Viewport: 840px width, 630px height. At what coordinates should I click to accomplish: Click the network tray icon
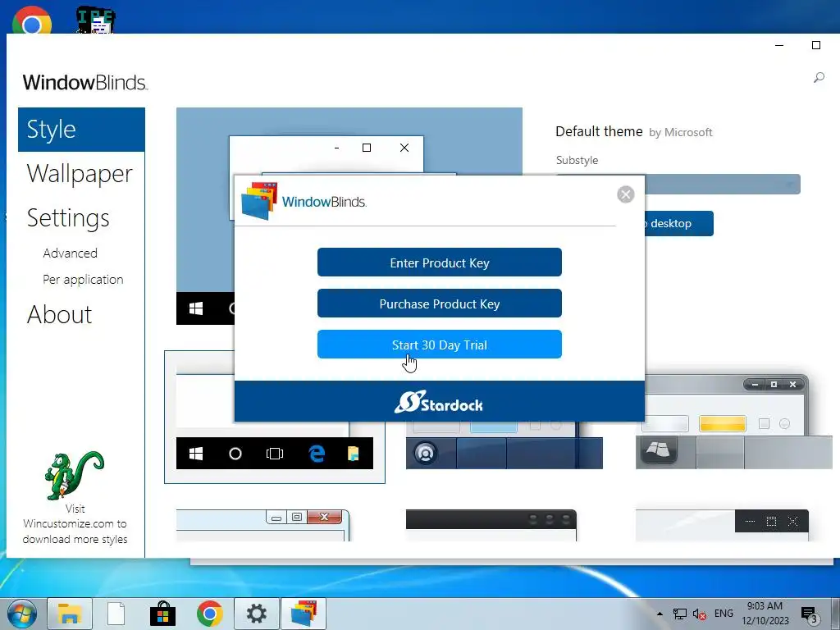tap(680, 614)
